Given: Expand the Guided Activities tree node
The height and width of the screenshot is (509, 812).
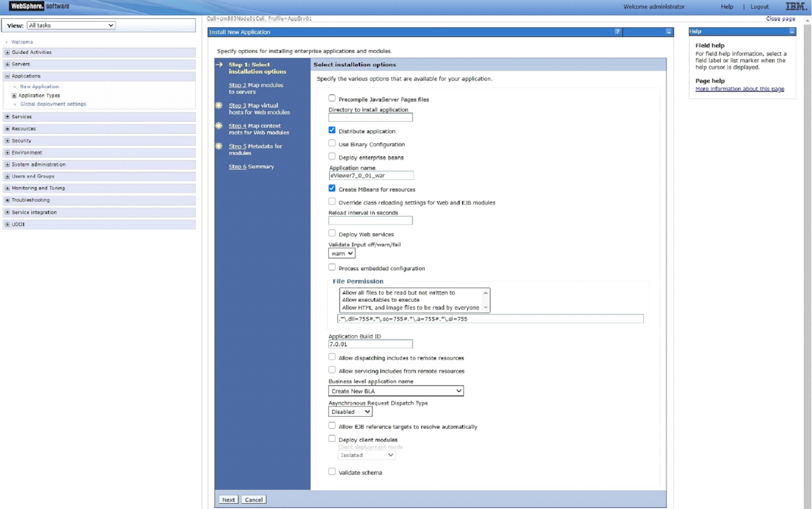Looking at the screenshot, I should 7,52.
